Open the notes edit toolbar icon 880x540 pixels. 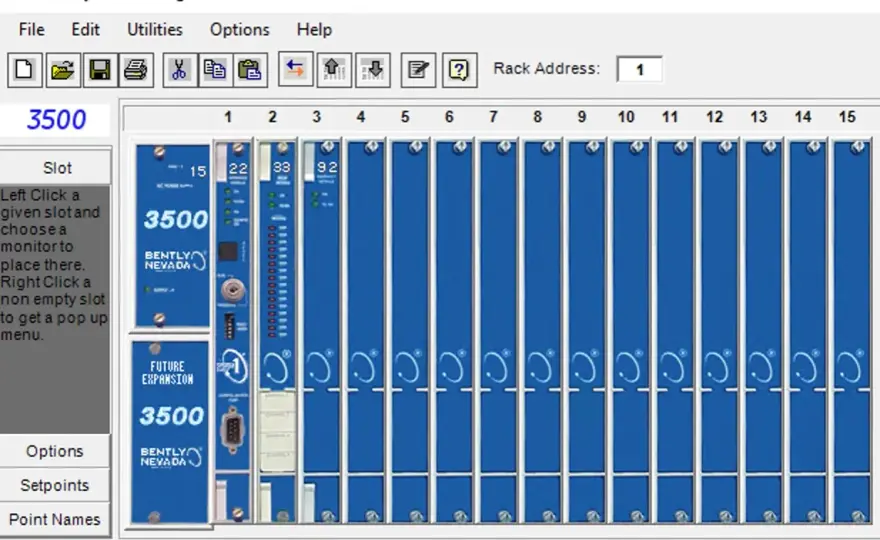tap(419, 70)
